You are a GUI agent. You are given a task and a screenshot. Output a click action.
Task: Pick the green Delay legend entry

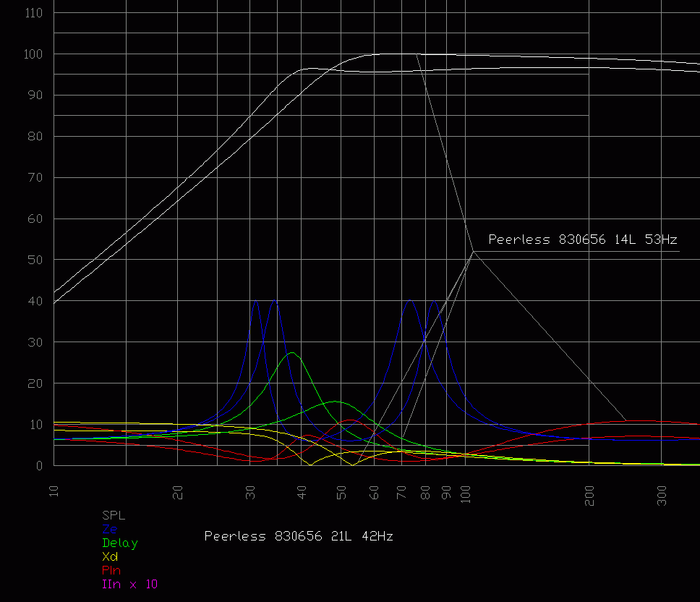(119, 543)
